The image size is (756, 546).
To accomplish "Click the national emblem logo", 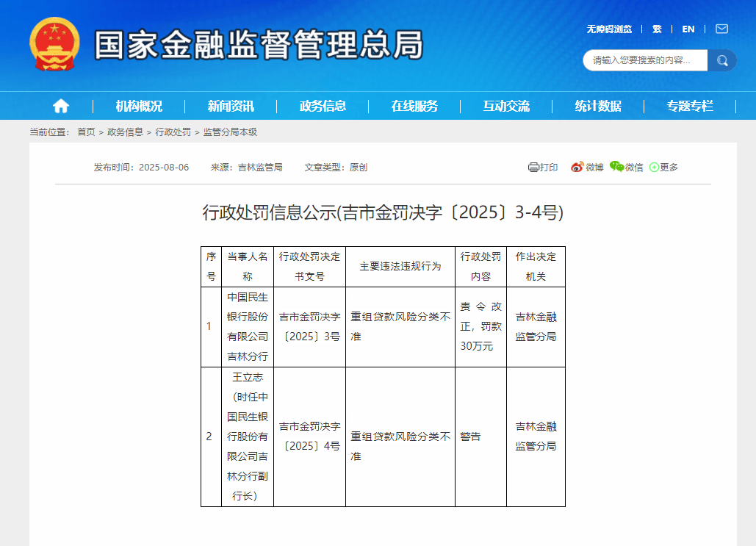I will pyautogui.click(x=54, y=44).
